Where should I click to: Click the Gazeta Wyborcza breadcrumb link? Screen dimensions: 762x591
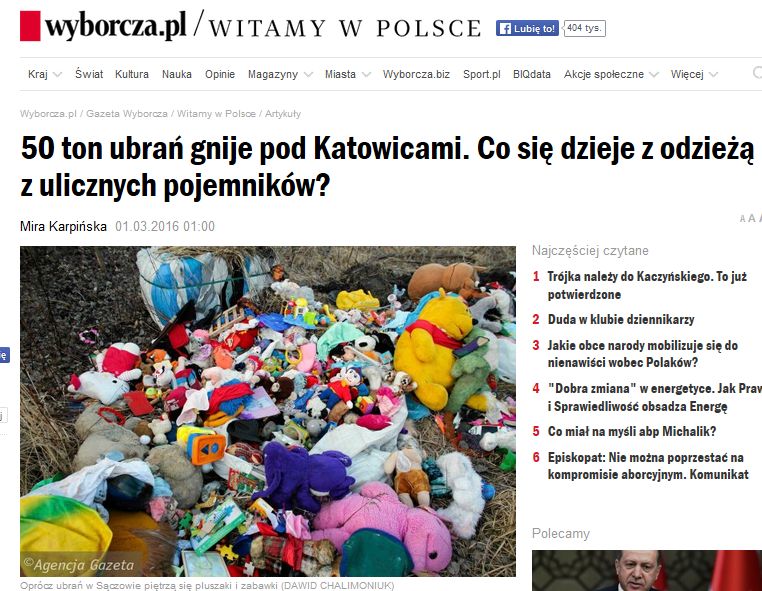(x=127, y=114)
